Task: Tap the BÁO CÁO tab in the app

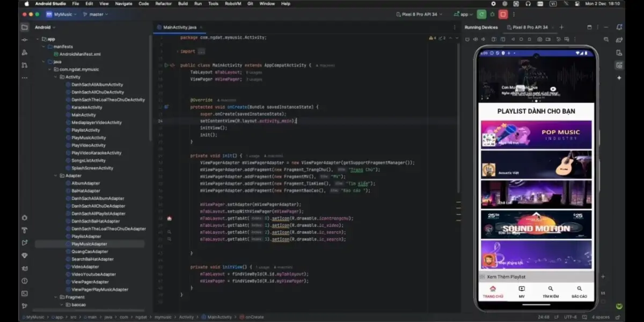Action: point(579,292)
